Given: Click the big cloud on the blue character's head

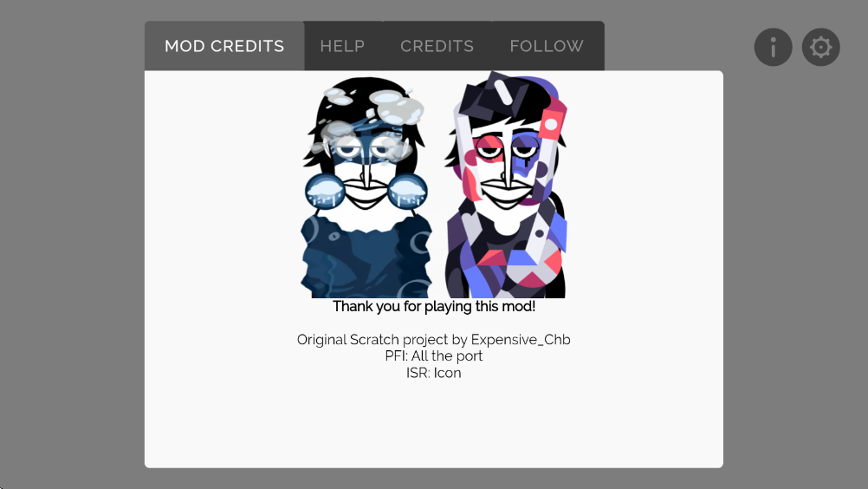Looking at the screenshot, I should click(x=397, y=108).
